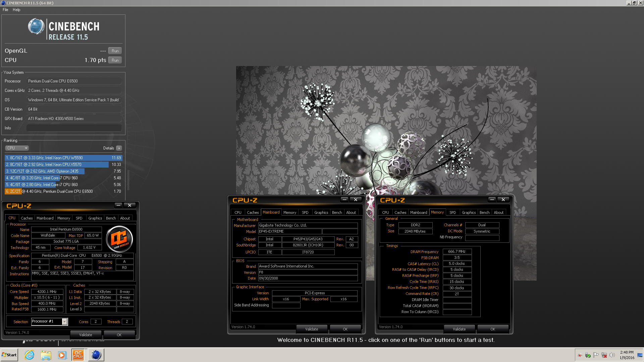Click Validate in the Mainboard CPU-Z window
The height and width of the screenshot is (362, 644).
(312, 329)
